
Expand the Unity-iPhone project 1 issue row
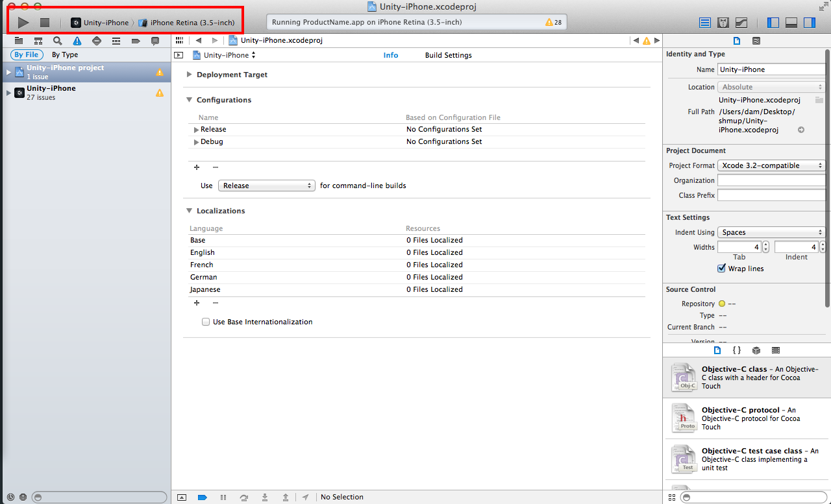pyautogui.click(x=9, y=72)
